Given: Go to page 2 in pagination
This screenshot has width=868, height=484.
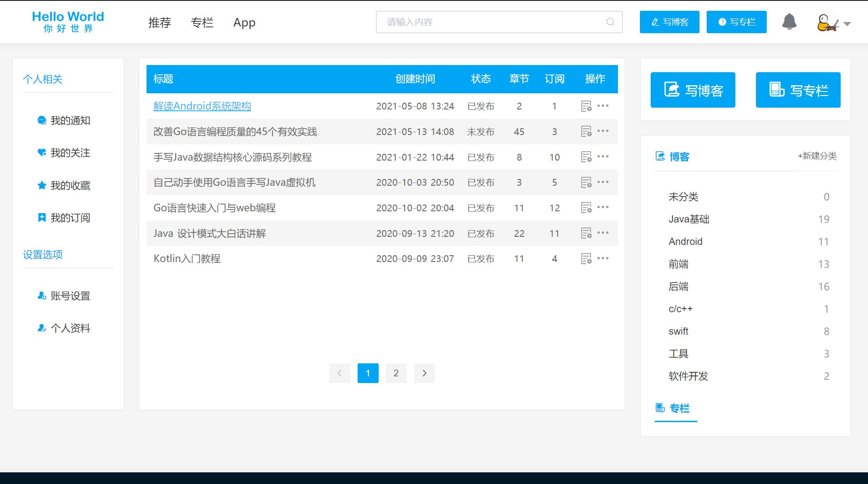Looking at the screenshot, I should (396, 373).
